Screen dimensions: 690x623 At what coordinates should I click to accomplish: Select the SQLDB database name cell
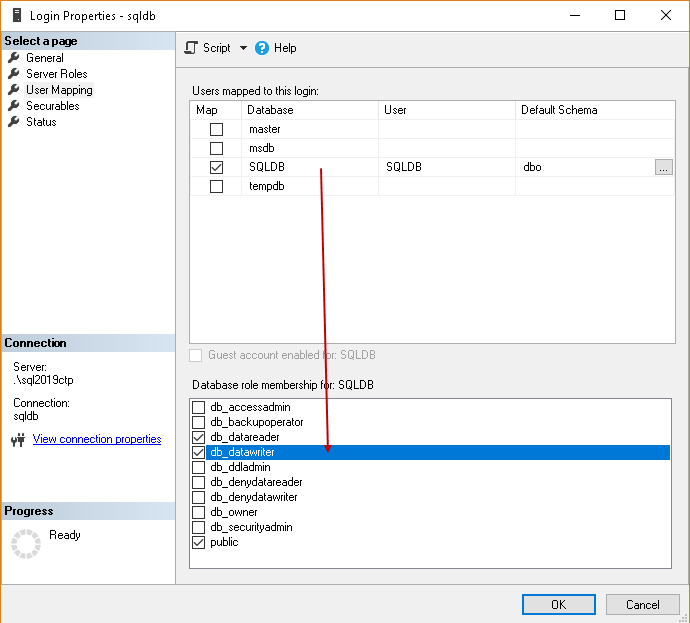[x=310, y=167]
